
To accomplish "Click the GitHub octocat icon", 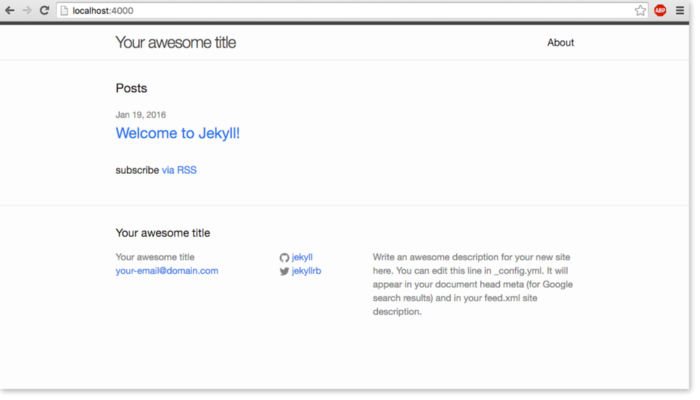I will (x=284, y=258).
